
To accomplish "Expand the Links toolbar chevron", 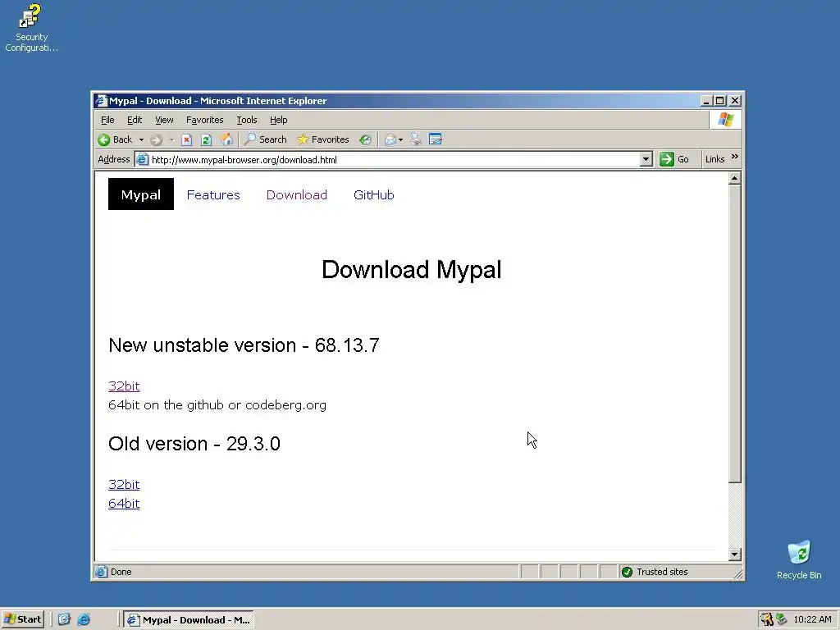I will [735, 157].
